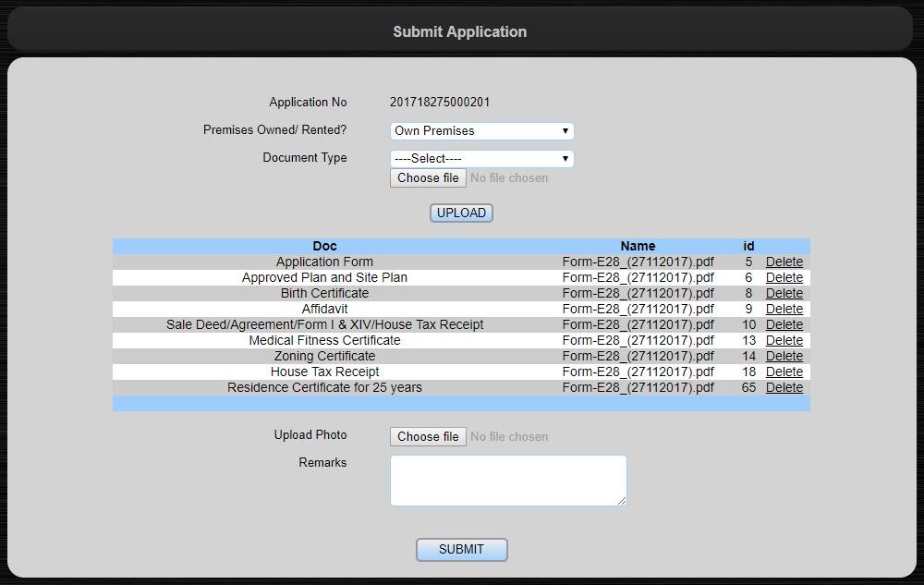Image resolution: width=924 pixels, height=585 pixels.
Task: Delete the House Tax Receipt row
Action: click(784, 372)
